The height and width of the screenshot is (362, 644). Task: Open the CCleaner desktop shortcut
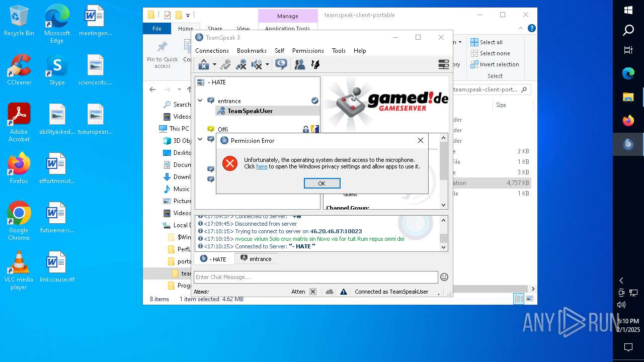pyautogui.click(x=19, y=70)
